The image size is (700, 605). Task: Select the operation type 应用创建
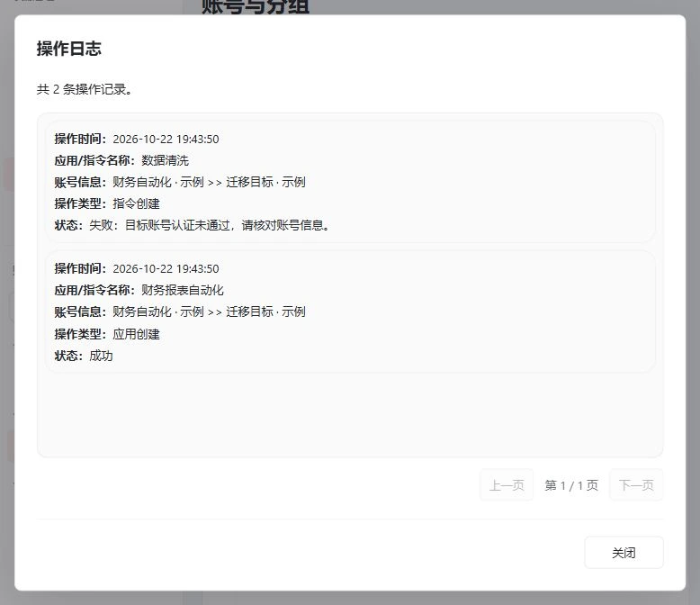pyautogui.click(x=136, y=334)
